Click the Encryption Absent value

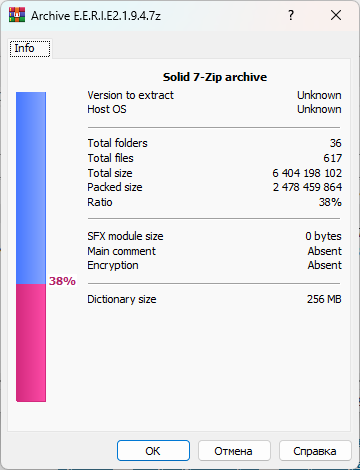coord(325,265)
